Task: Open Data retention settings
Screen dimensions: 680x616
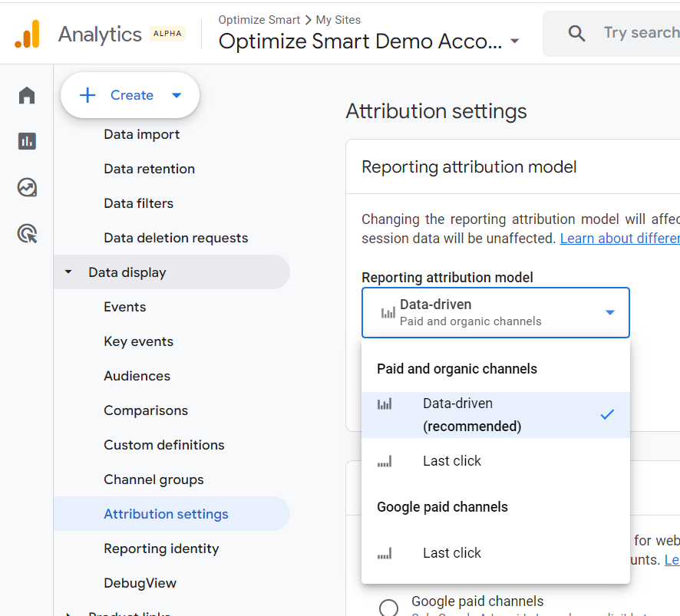Action: [x=149, y=169]
